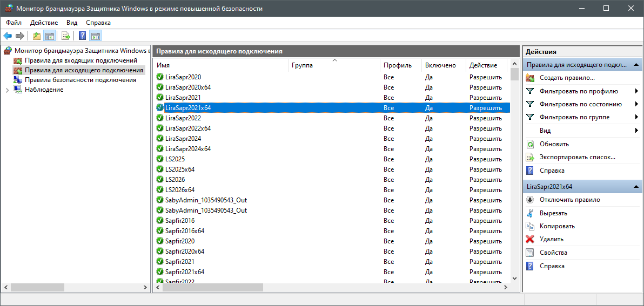The image size is (644, 306).
Task: Toggle the action pane toolbar icon
Action: coord(95,36)
